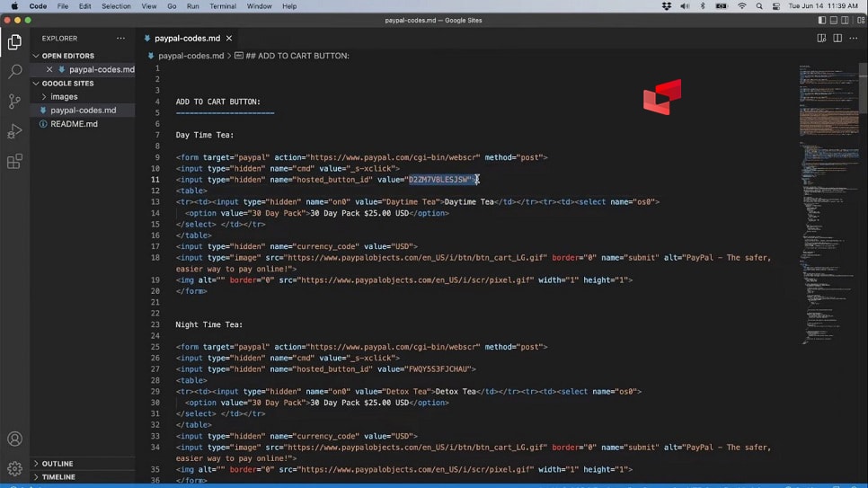Expand the TIMELINE section

(x=58, y=477)
